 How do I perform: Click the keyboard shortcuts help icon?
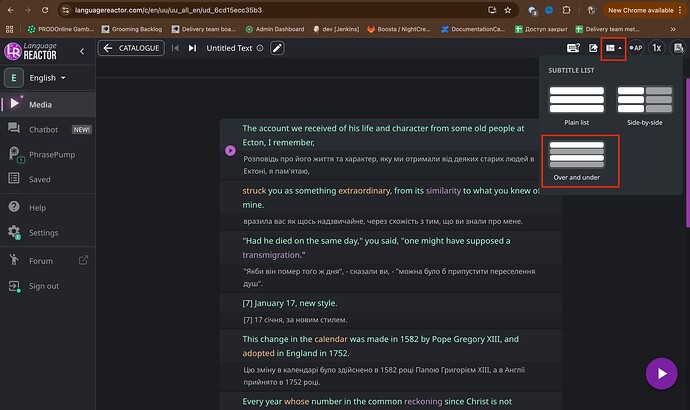[574, 48]
